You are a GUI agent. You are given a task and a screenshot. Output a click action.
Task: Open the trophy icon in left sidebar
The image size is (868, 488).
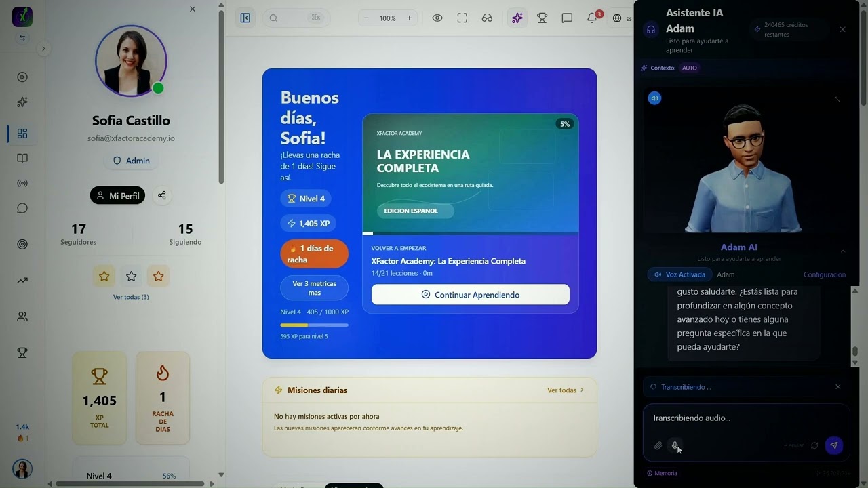[22, 352]
